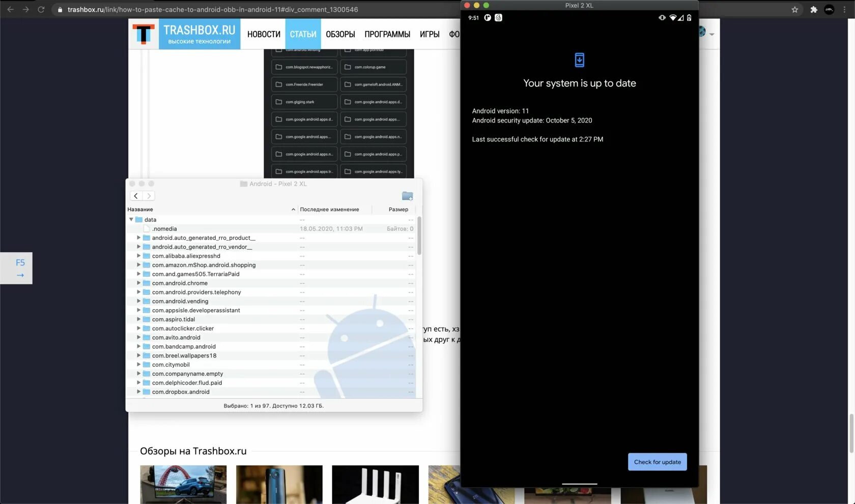Click 'Android security update: October 5, 2020' text
Viewport: 855px width, 504px height.
point(532,121)
